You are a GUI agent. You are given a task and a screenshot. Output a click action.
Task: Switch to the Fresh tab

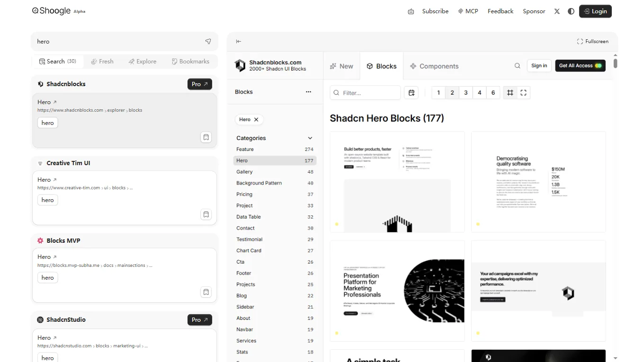point(102,62)
